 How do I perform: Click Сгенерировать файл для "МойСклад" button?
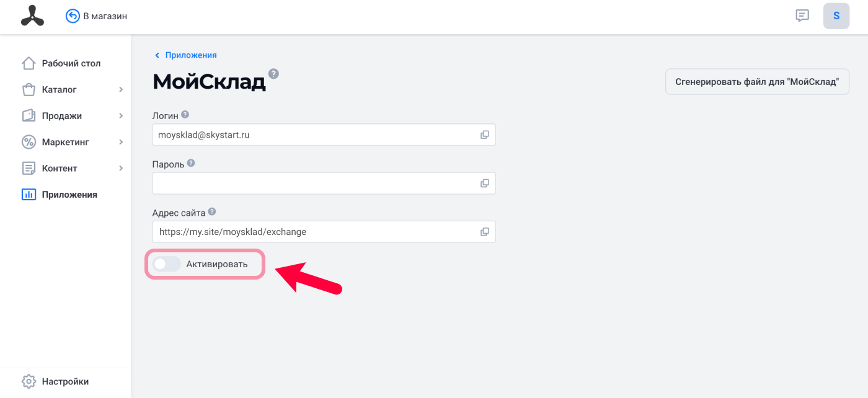click(x=757, y=82)
